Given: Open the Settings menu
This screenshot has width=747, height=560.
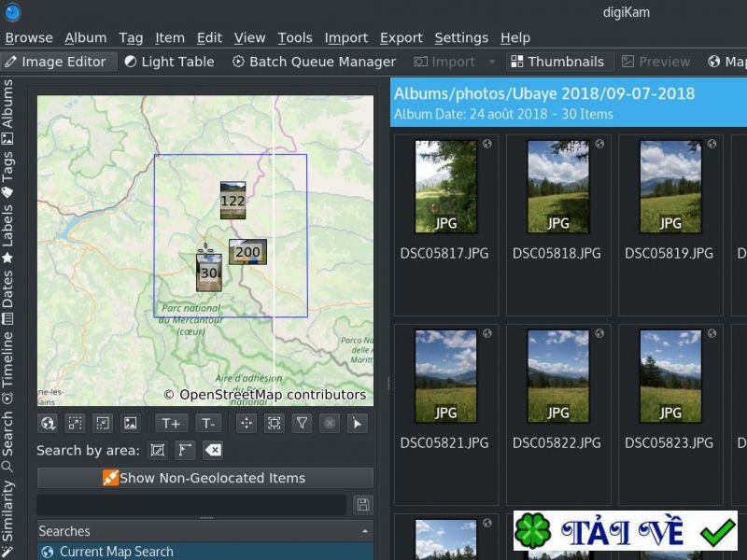Looking at the screenshot, I should point(461,37).
